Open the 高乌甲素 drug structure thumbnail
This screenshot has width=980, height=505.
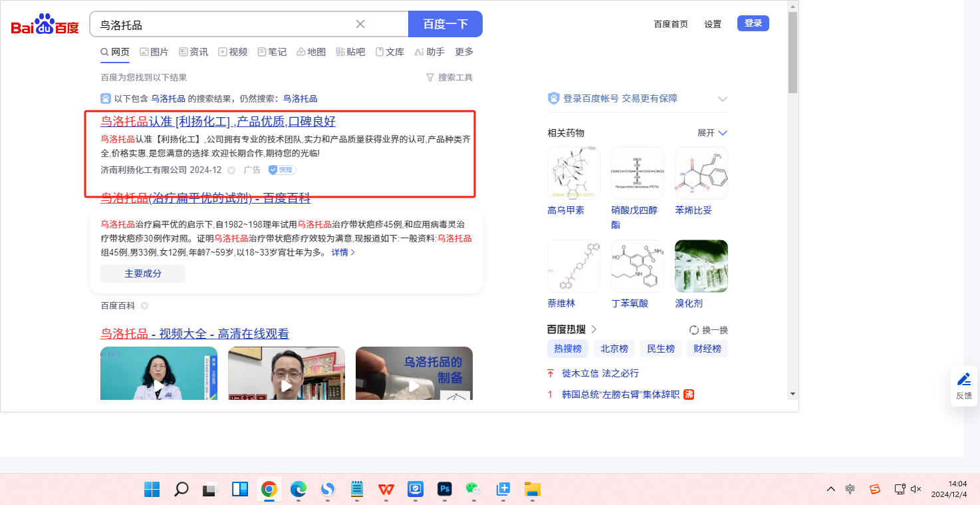pos(573,173)
